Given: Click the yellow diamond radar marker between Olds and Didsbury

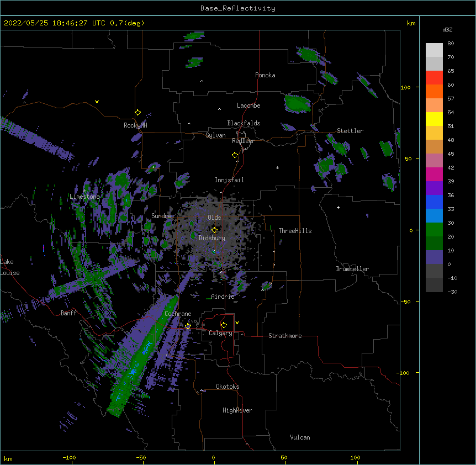Looking at the screenshot, I should click(x=214, y=230).
